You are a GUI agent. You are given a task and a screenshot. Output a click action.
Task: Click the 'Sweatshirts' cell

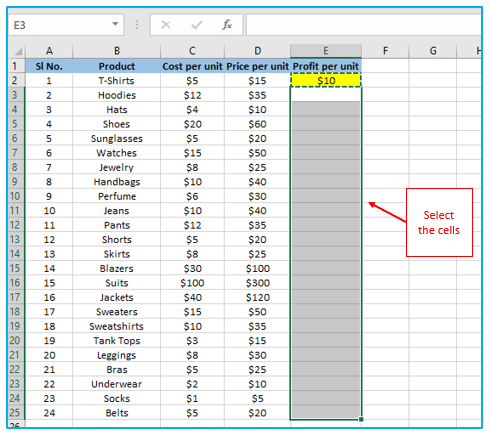tap(117, 326)
